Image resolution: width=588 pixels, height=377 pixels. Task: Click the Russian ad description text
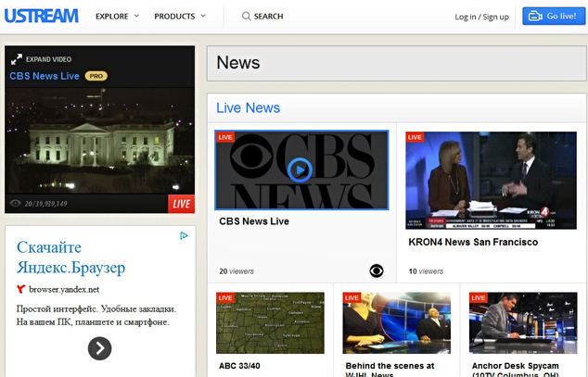pos(96,316)
